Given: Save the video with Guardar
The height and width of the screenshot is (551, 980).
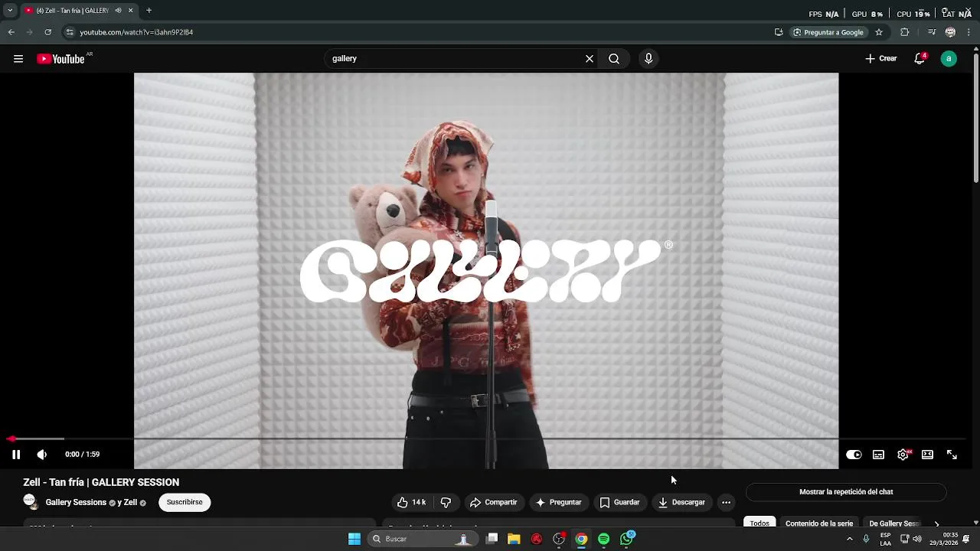Looking at the screenshot, I should [x=619, y=503].
